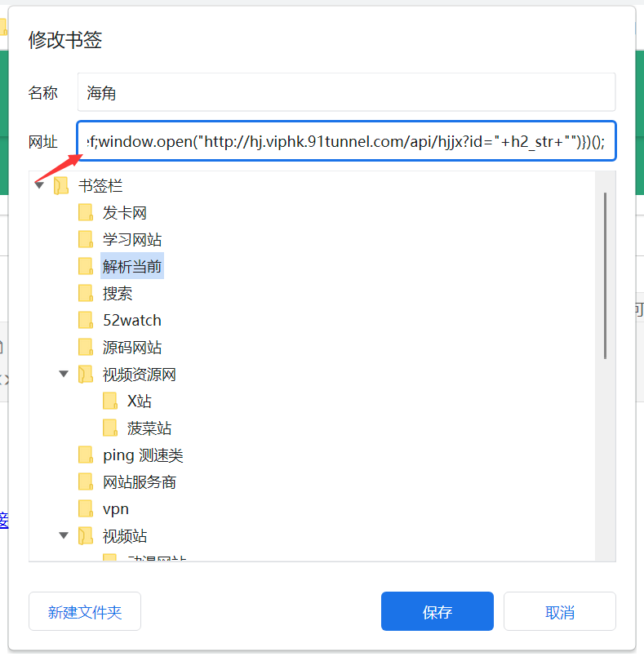Collapse the 视频站 folder arrow
Screen dimensions: 644x661
point(64,536)
